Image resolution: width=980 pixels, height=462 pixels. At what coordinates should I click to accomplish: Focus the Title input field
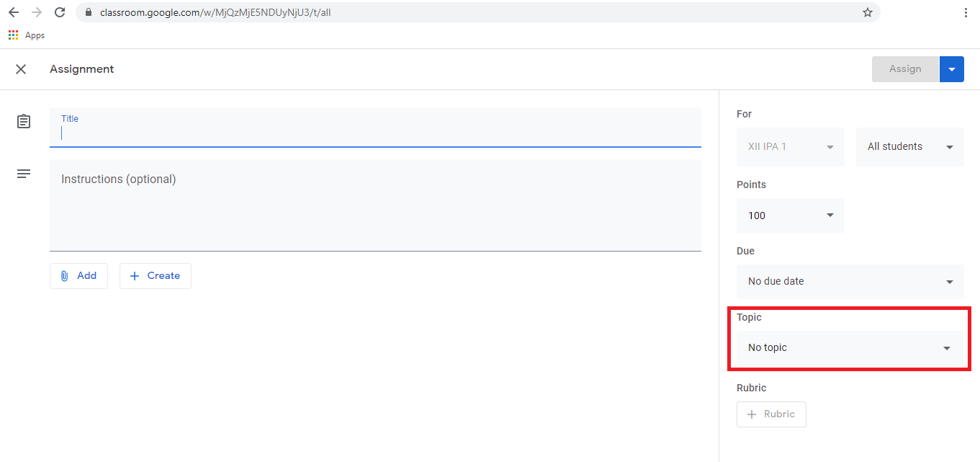tap(374, 133)
